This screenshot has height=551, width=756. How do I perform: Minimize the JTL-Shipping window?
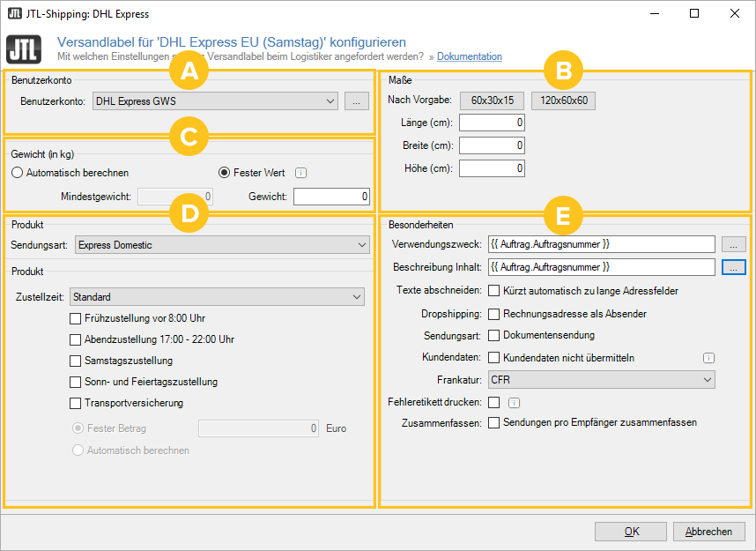tap(655, 13)
